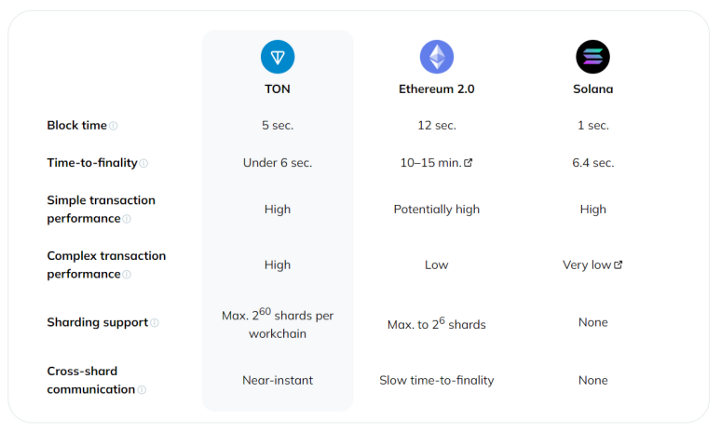
Task: Click TON's Near-instant cell
Action: (277, 380)
